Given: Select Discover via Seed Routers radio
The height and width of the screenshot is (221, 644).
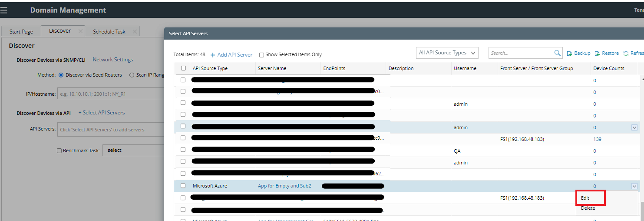Looking at the screenshot, I should [61, 75].
